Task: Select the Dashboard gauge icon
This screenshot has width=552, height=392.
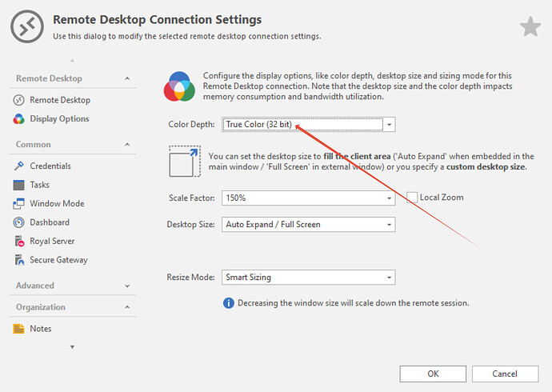Action: tap(19, 222)
